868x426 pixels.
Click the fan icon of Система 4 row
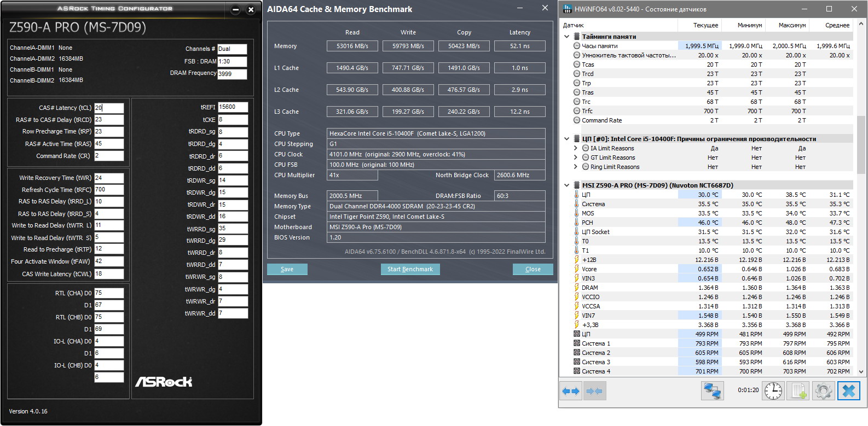point(577,371)
